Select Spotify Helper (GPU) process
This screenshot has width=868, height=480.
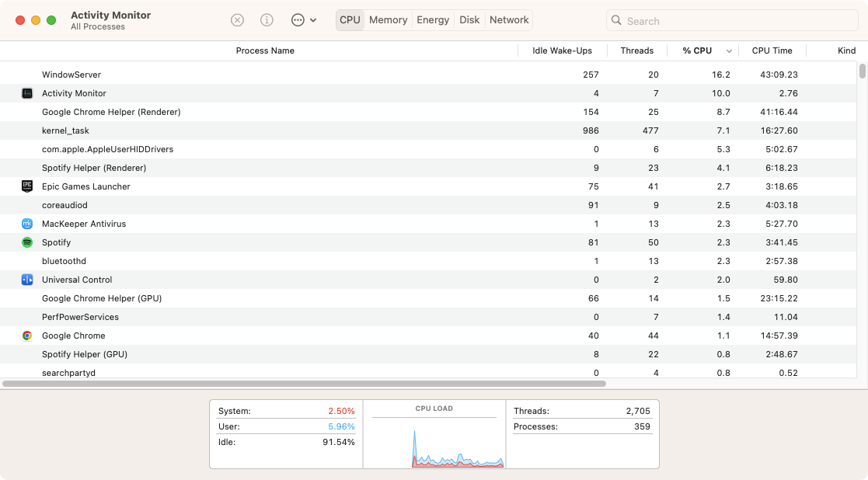pos(85,354)
